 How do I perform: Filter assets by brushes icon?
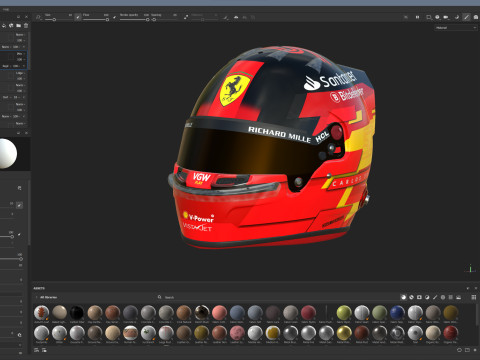tap(435, 297)
